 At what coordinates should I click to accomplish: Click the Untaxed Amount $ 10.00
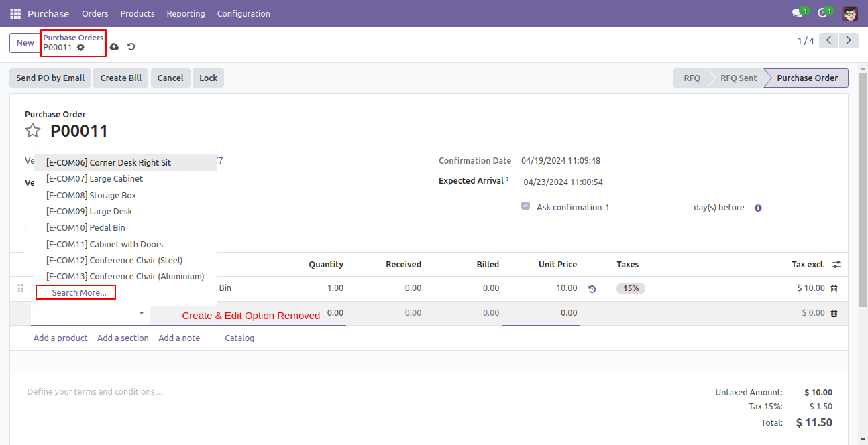click(x=818, y=393)
